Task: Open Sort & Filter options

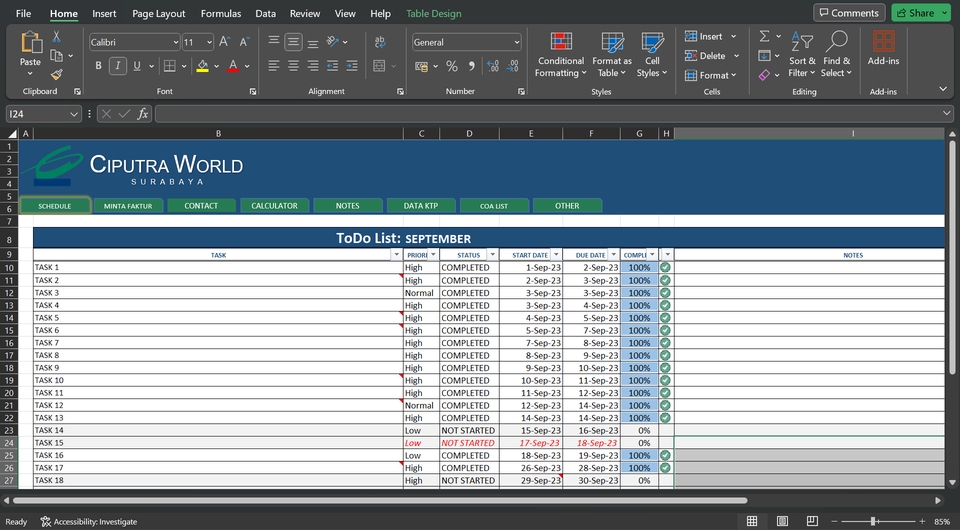Action: point(802,54)
